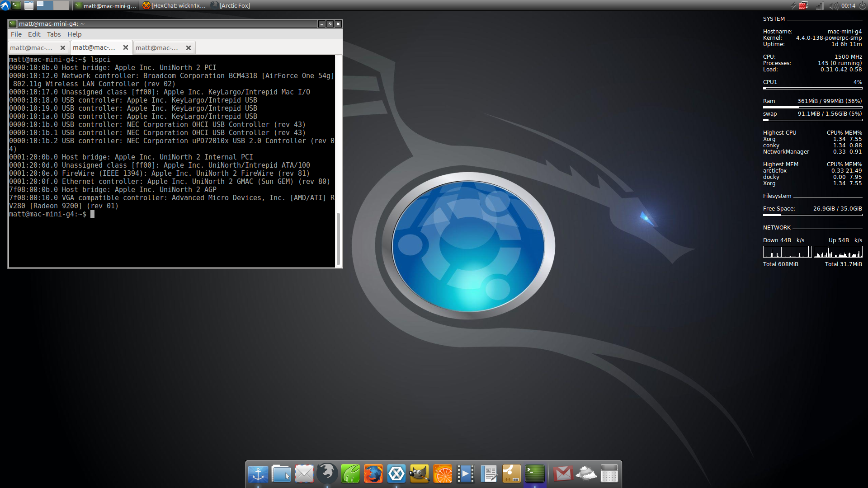Switch to the second workspace in pager
Image resolution: width=868 pixels, height=488 pixels.
tap(61, 5)
